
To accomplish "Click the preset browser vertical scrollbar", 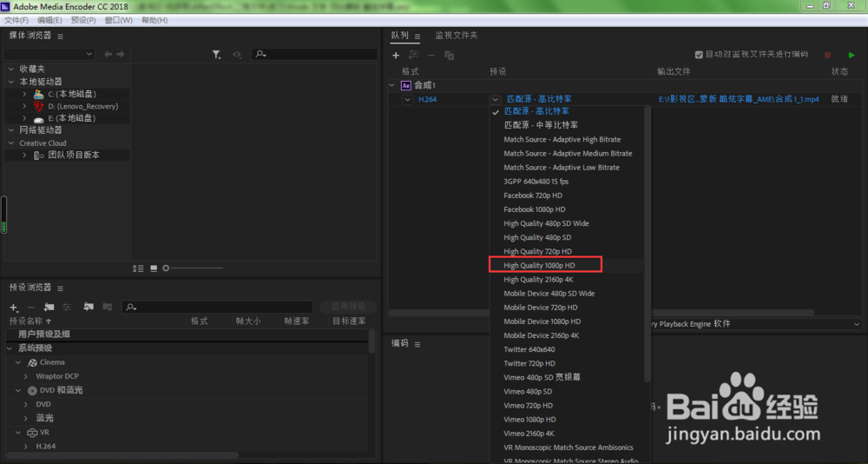I will [x=372, y=341].
